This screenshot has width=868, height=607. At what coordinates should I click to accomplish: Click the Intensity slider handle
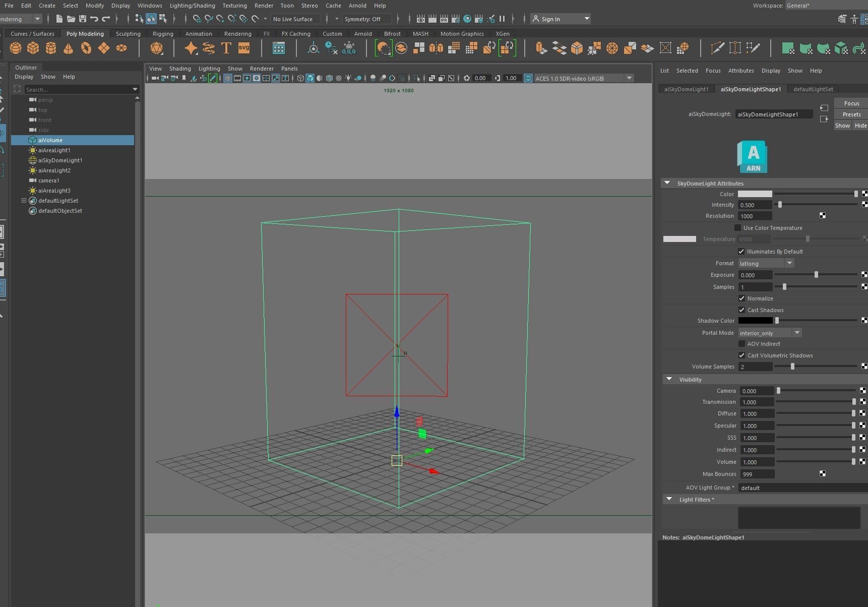[780, 205]
